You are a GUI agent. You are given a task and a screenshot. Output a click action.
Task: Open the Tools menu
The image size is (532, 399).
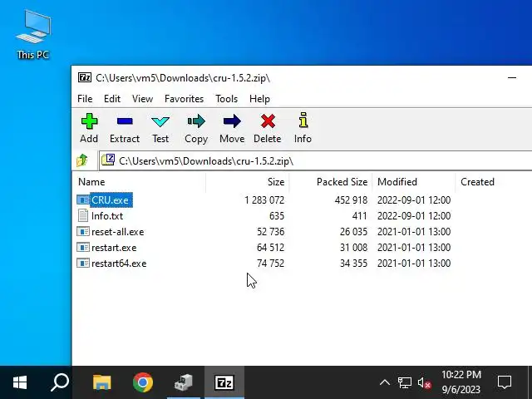(227, 99)
